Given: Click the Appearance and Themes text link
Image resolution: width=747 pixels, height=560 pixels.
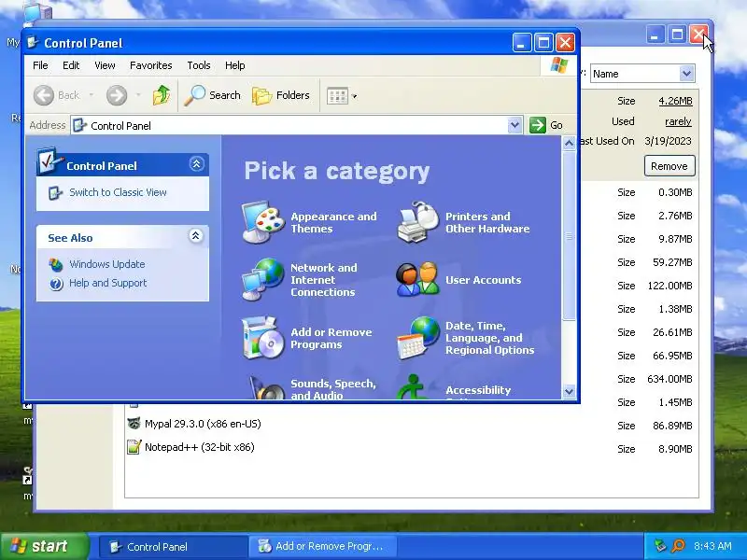Looking at the screenshot, I should pyautogui.click(x=333, y=222).
